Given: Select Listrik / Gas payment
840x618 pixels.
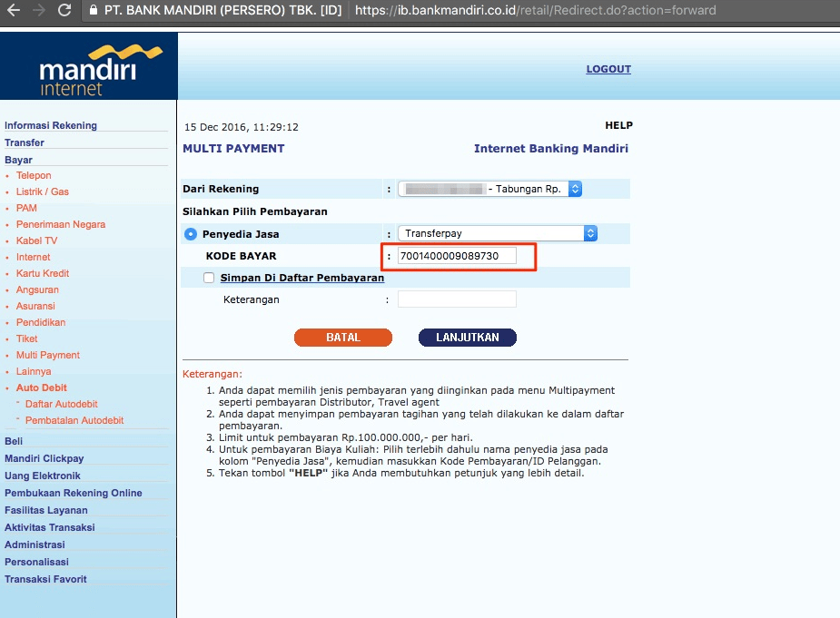Looking at the screenshot, I should 43,191.
